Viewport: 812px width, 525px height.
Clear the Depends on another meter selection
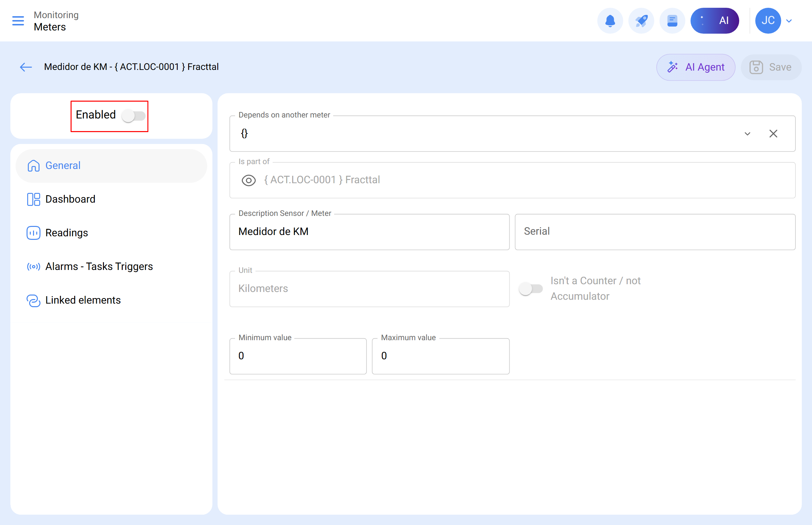coord(773,134)
